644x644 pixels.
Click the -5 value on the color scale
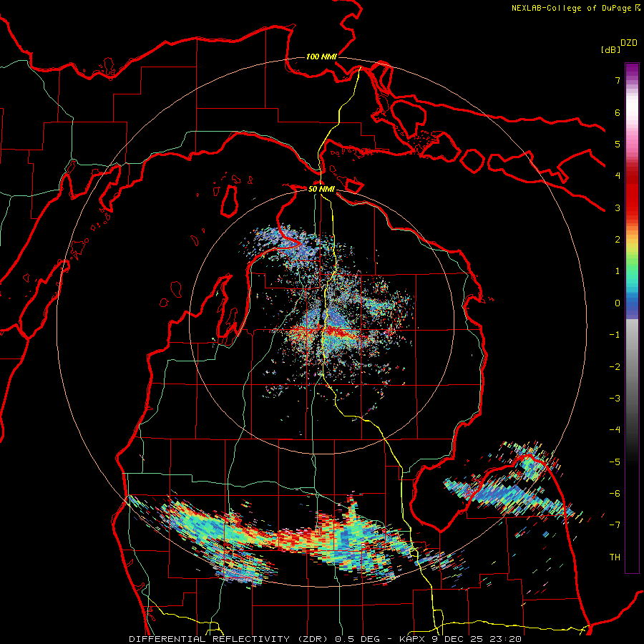pyautogui.click(x=615, y=462)
